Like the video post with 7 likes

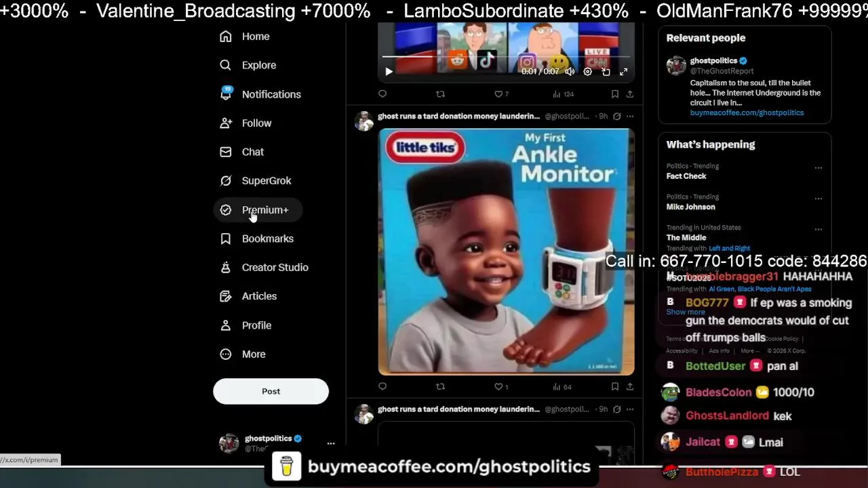click(x=501, y=94)
